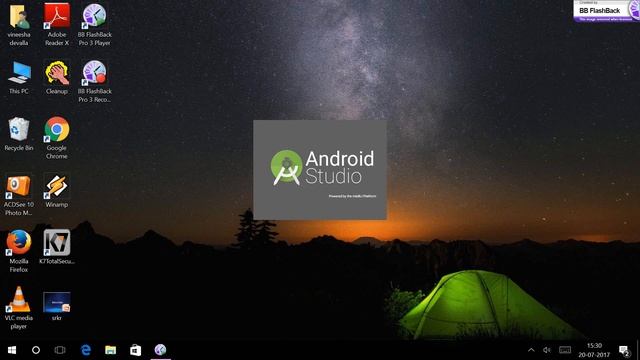Screen dimensions: 640x360
Task: Open the Windows Store taskbar icon
Action: (136, 350)
